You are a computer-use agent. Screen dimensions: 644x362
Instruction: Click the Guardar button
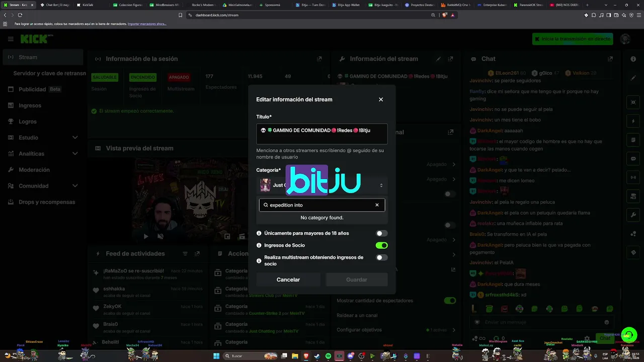pyautogui.click(x=357, y=280)
